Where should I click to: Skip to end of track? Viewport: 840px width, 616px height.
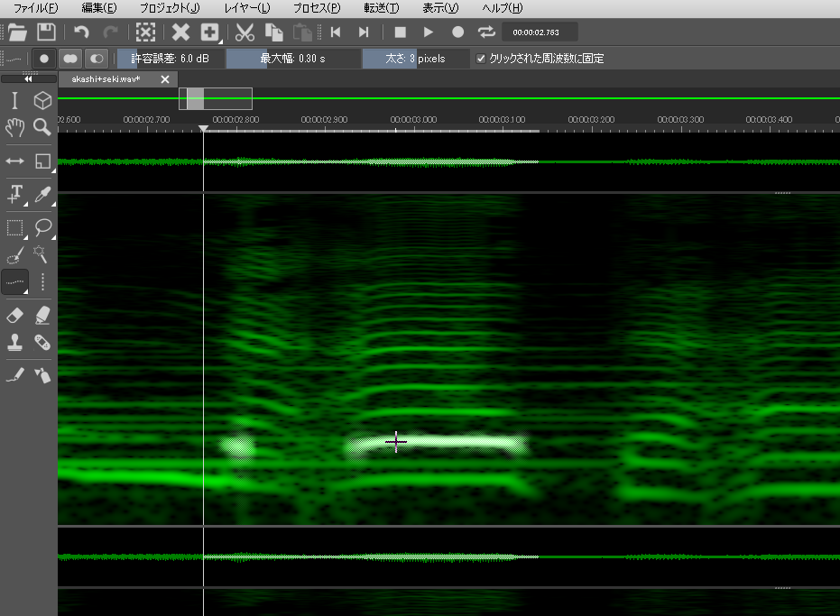(364, 32)
